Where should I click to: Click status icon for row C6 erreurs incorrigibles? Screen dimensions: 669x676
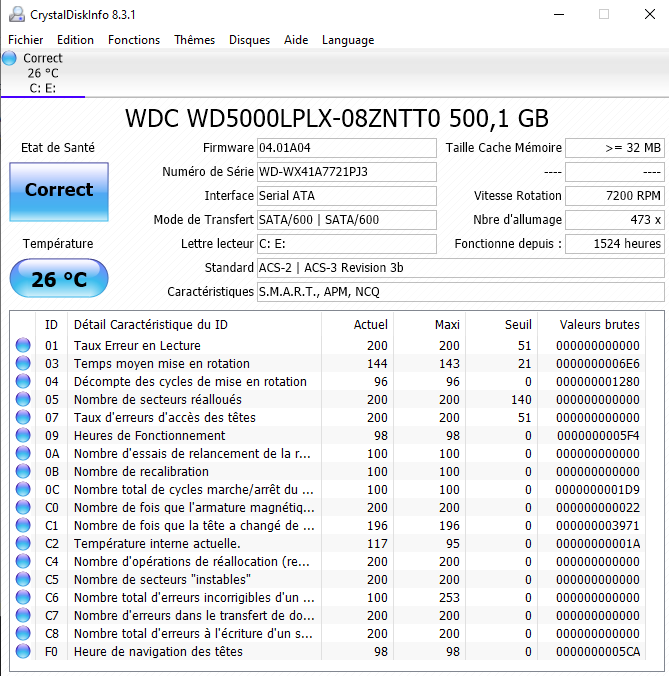tap(23, 598)
